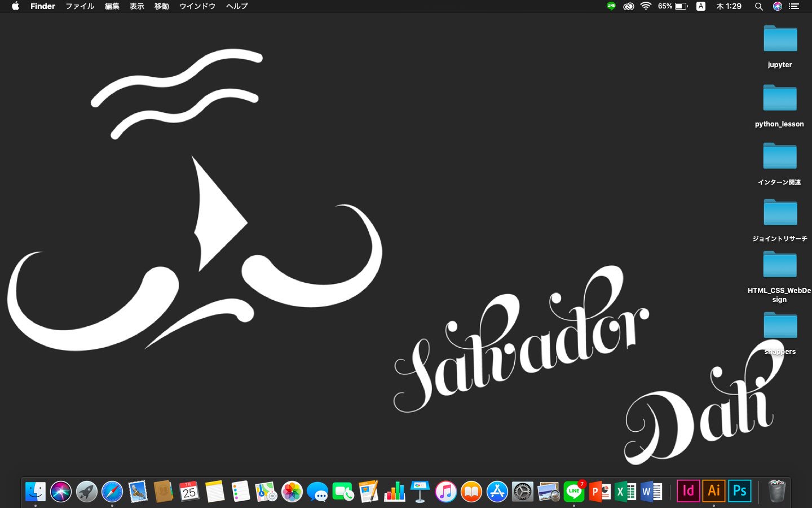Open the ファイル menu
Viewport: 812px width, 508px height.
[80, 6]
